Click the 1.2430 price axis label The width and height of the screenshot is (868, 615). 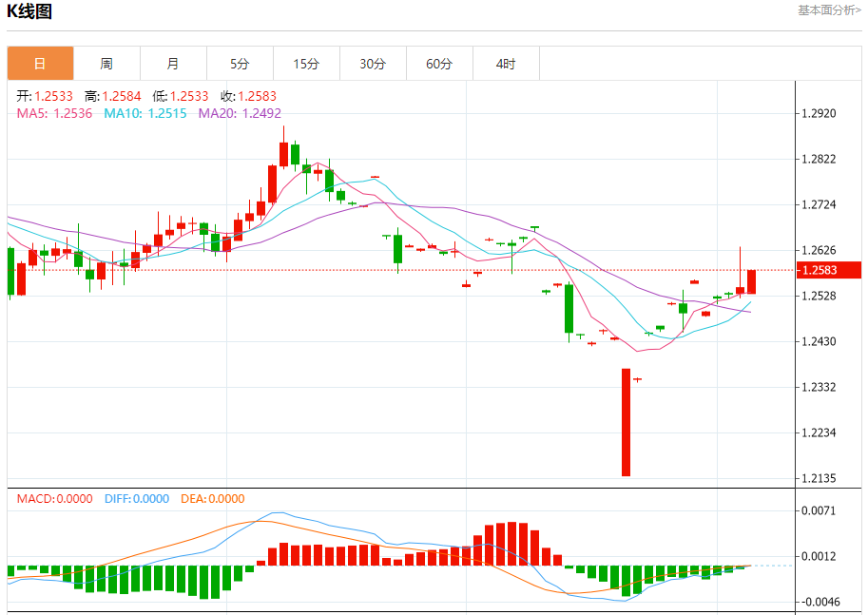819,341
